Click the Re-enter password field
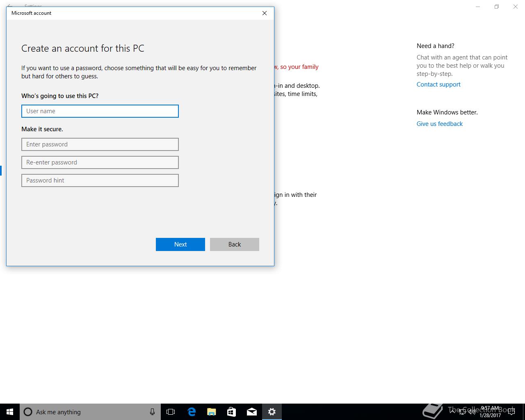Viewport: 525px width, 420px height. coord(100,162)
